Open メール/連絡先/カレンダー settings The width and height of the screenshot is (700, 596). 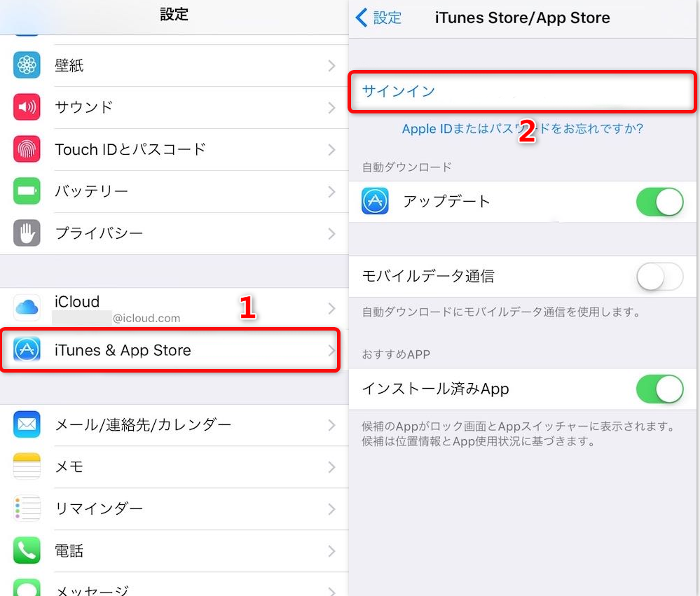[174, 424]
